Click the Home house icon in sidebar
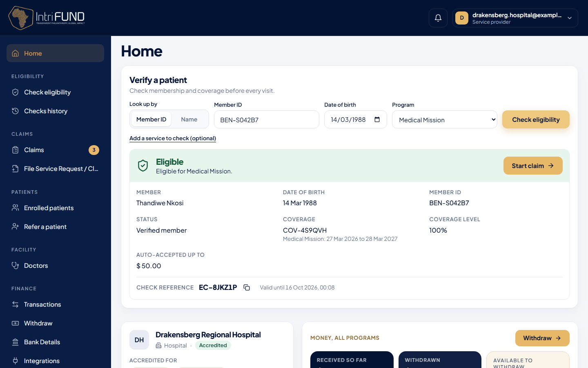This screenshot has width=588, height=368. (x=16, y=53)
